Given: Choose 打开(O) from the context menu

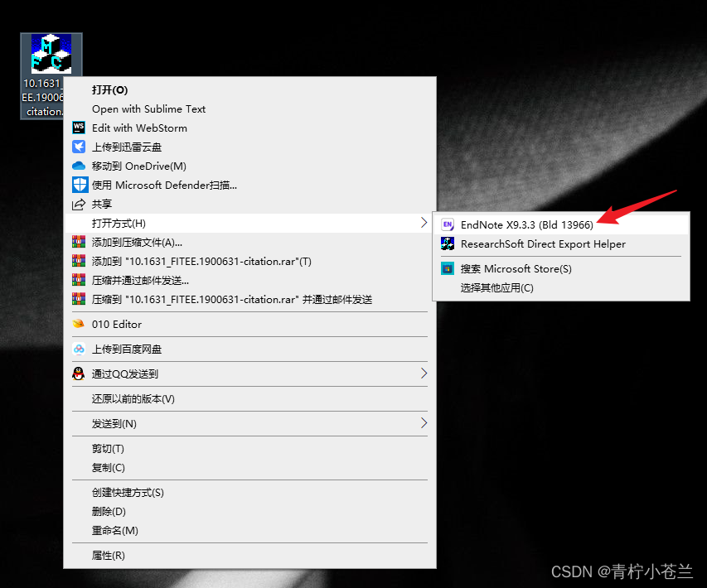Looking at the screenshot, I should pos(250,89).
